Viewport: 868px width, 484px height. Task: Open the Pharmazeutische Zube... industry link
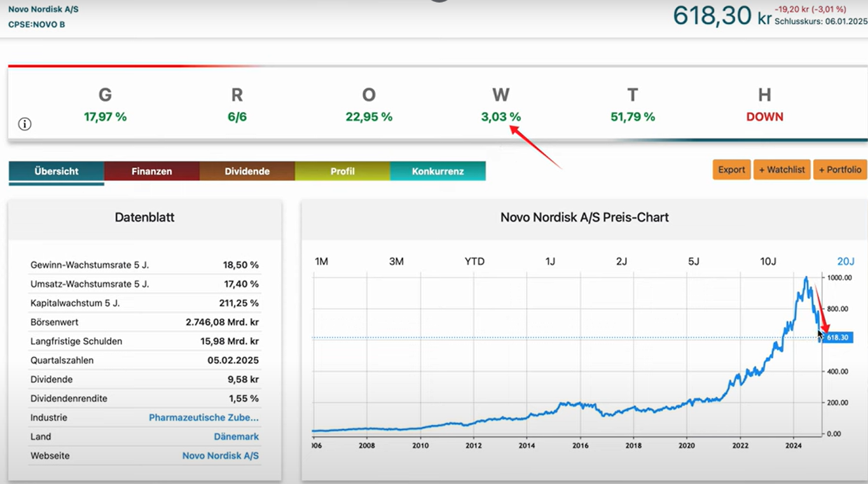click(203, 418)
